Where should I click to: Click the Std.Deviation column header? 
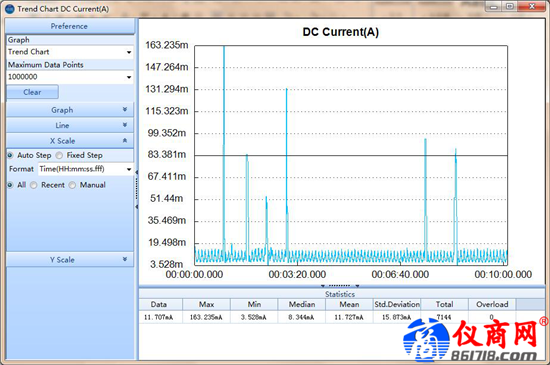tap(397, 304)
